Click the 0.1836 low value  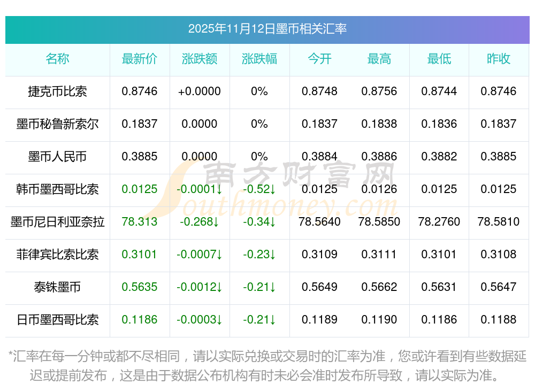pyautogui.click(x=439, y=124)
